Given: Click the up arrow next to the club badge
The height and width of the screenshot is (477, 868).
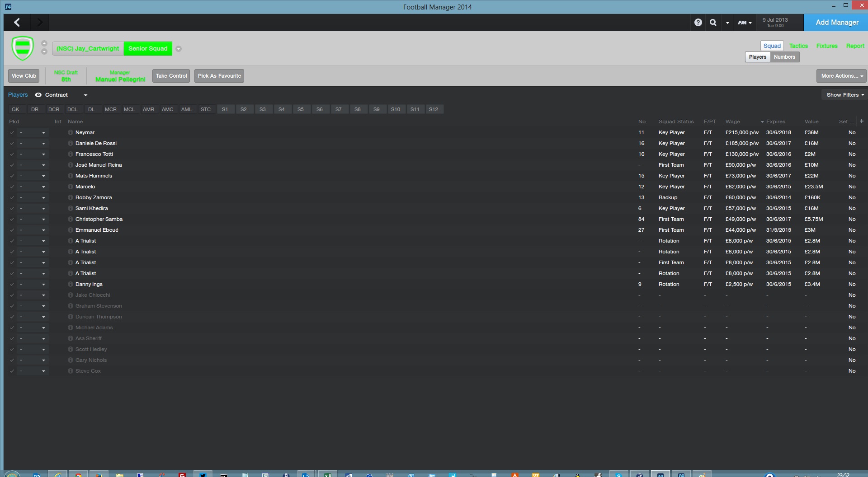Looking at the screenshot, I should click(44, 43).
